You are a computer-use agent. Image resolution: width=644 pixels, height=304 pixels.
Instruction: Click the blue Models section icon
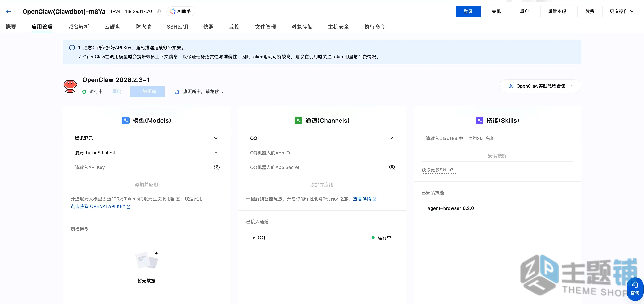126,120
